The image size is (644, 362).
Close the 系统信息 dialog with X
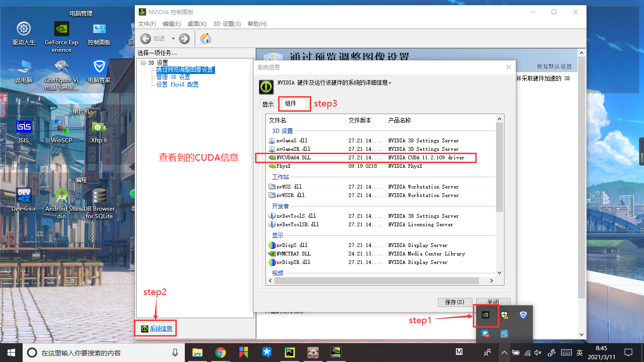point(508,67)
